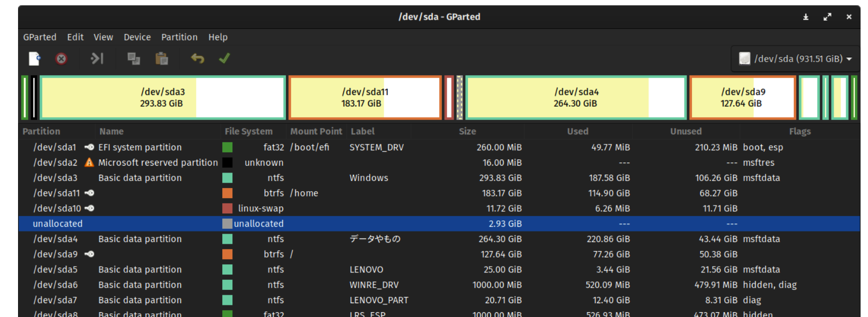Image resolution: width=868 pixels, height=317 pixels.
Task: Click the Paste partition toolbar icon
Action: click(162, 58)
